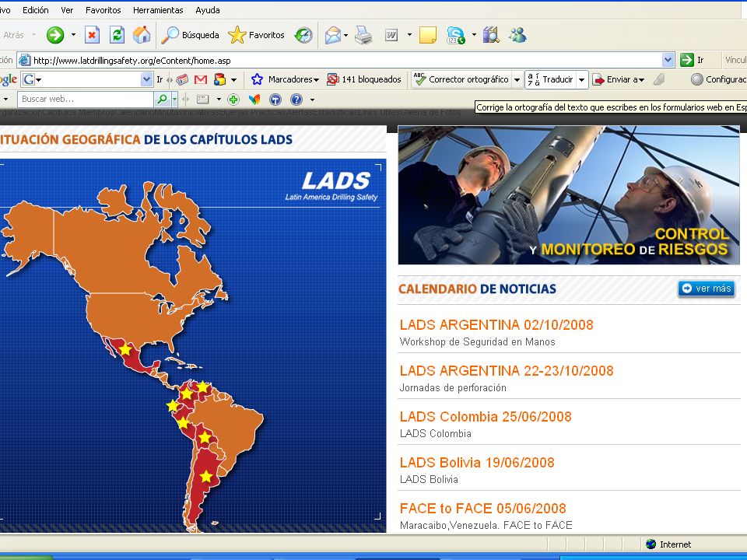This screenshot has height=560, width=747.
Task: Open the Marcadores bookmarks menu
Action: click(285, 79)
